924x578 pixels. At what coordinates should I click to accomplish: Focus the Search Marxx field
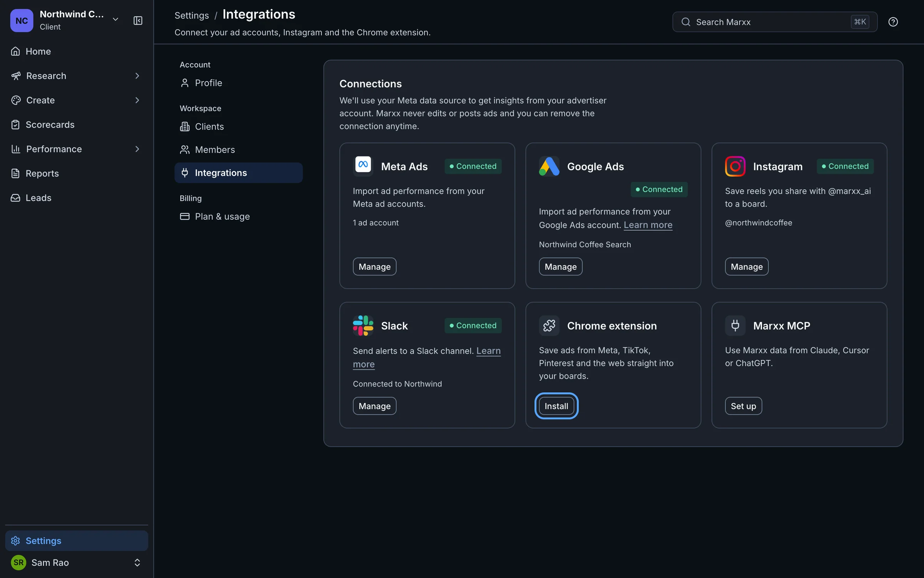pyautogui.click(x=775, y=22)
